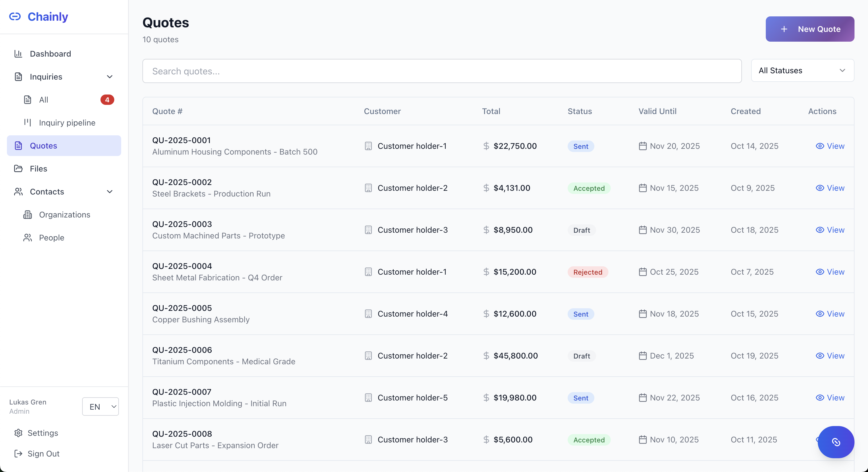Click the Sign Out icon

click(19, 454)
